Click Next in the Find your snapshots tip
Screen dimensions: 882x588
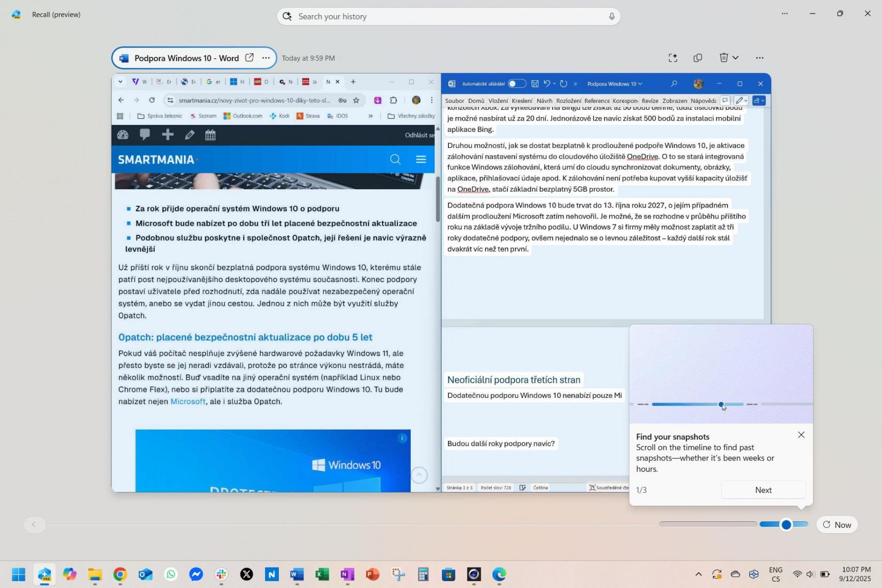763,490
